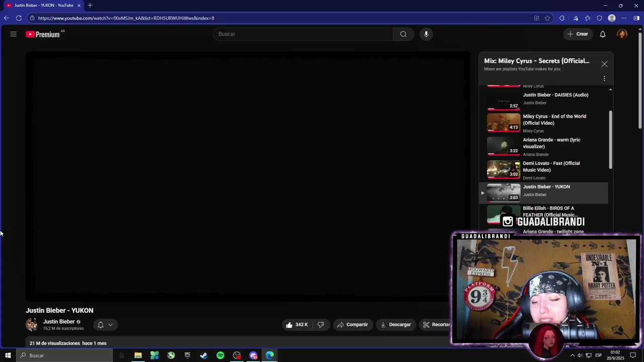Screen dimensions: 644x362
Task: Open the YouTube hamburger guide menu
Action: [14, 34]
